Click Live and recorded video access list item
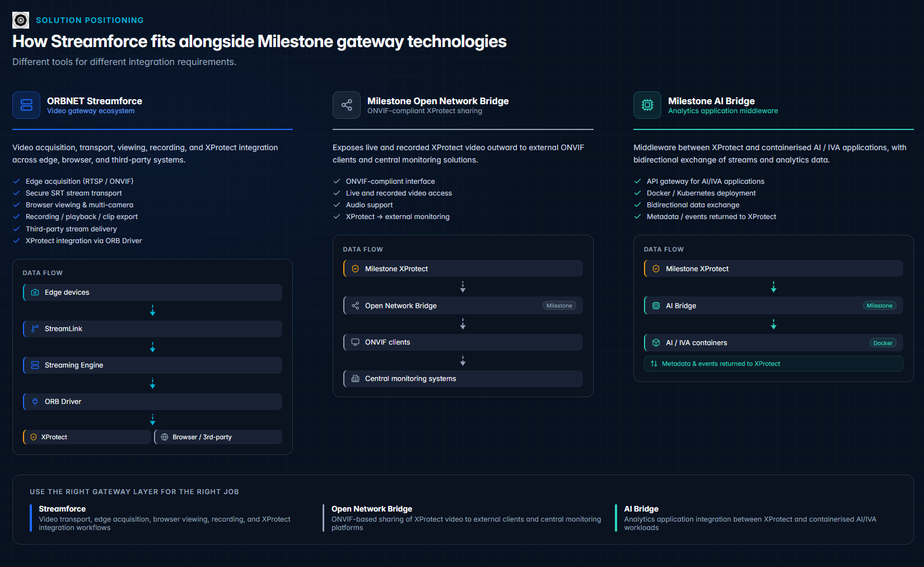This screenshot has height=567, width=924. click(x=399, y=193)
